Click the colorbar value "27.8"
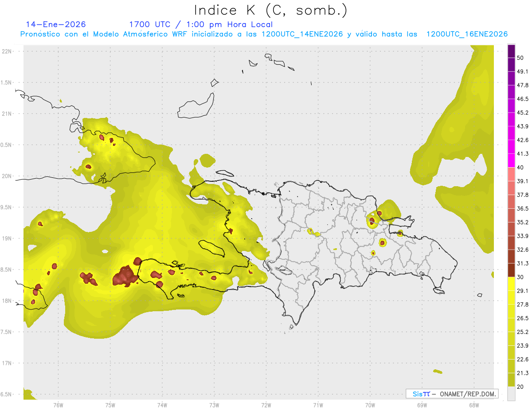This screenshot has height=411, width=532. pos(523,305)
